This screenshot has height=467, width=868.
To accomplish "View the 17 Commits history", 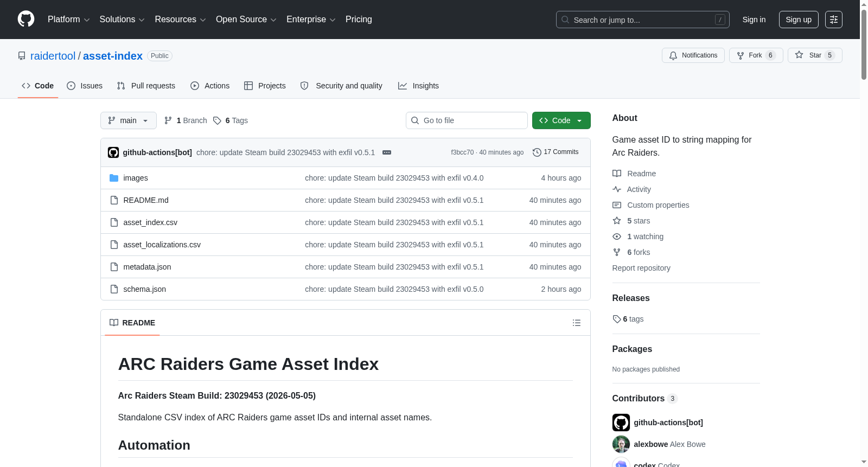I will point(556,152).
